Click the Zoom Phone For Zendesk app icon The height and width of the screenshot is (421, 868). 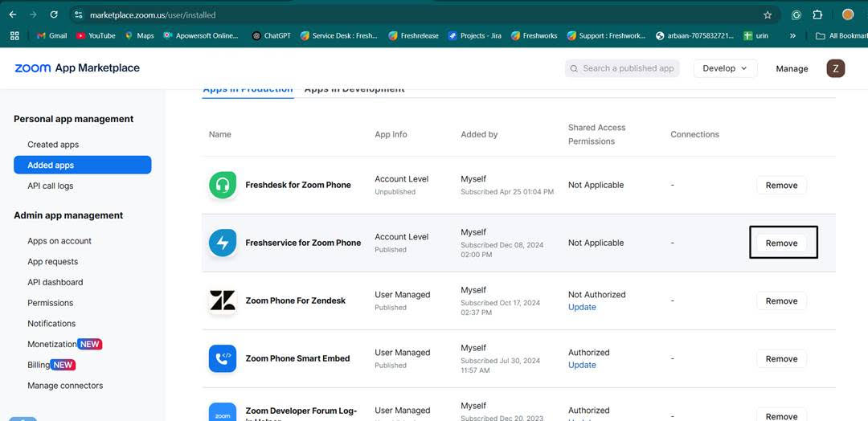[x=223, y=300]
